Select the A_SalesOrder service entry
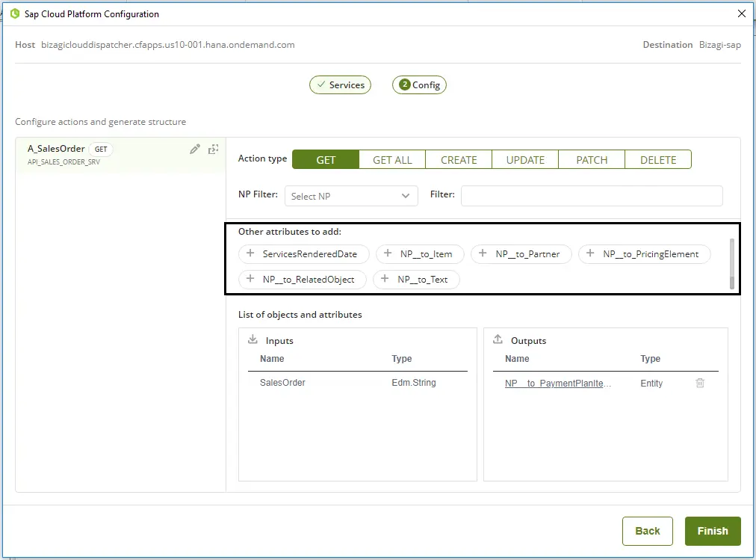 (x=120, y=154)
